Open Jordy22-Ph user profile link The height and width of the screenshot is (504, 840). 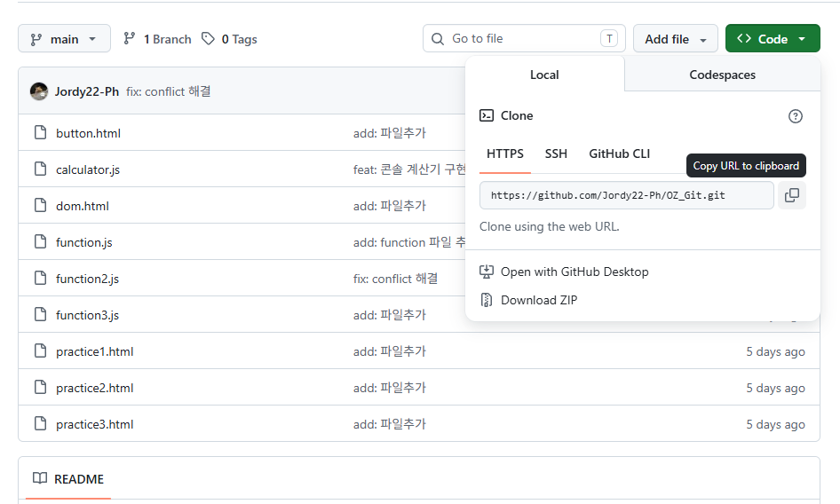tap(87, 91)
